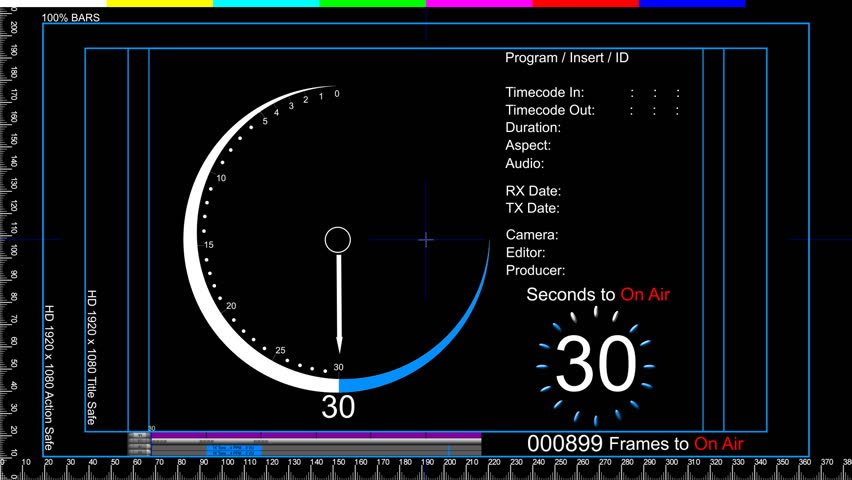Click the '20' mark on the clock dial

pos(231,306)
